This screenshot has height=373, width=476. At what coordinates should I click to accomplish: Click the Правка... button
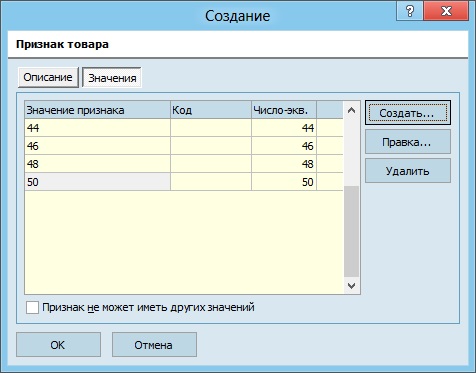coord(408,142)
